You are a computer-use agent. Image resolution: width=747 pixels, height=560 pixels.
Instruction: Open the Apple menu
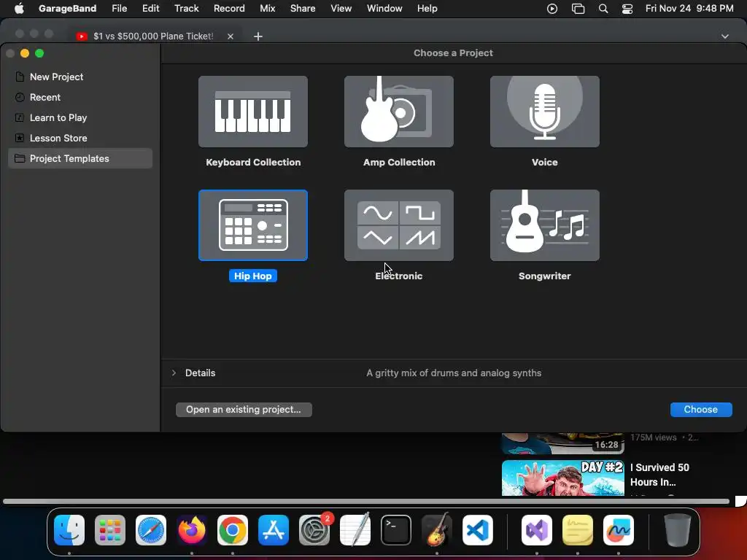pos(19,8)
